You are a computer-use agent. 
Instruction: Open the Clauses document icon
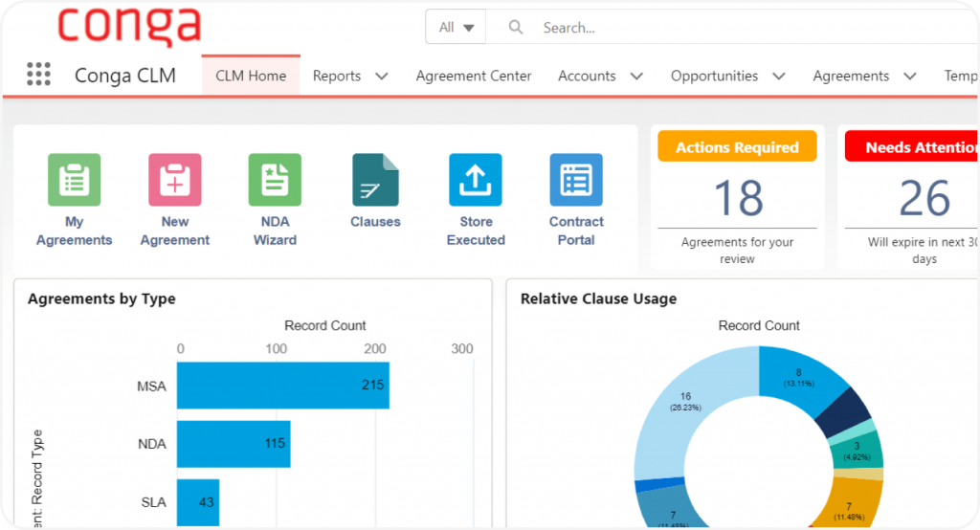coord(375,180)
